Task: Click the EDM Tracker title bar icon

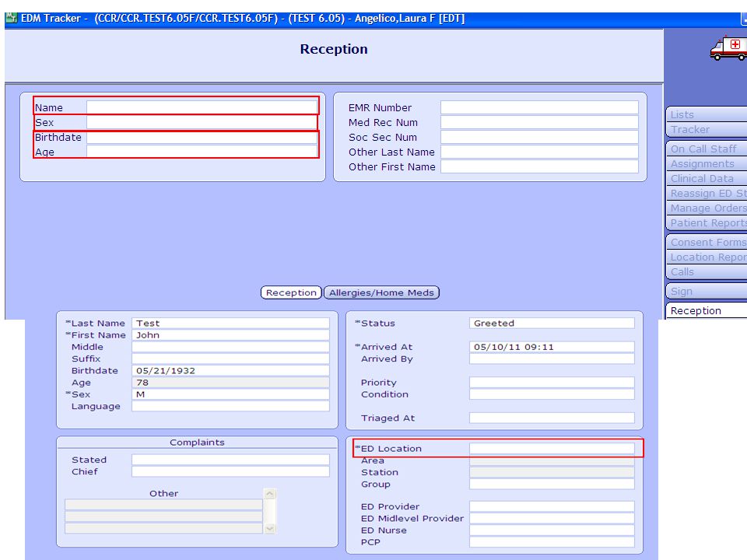Action: click(x=12, y=19)
